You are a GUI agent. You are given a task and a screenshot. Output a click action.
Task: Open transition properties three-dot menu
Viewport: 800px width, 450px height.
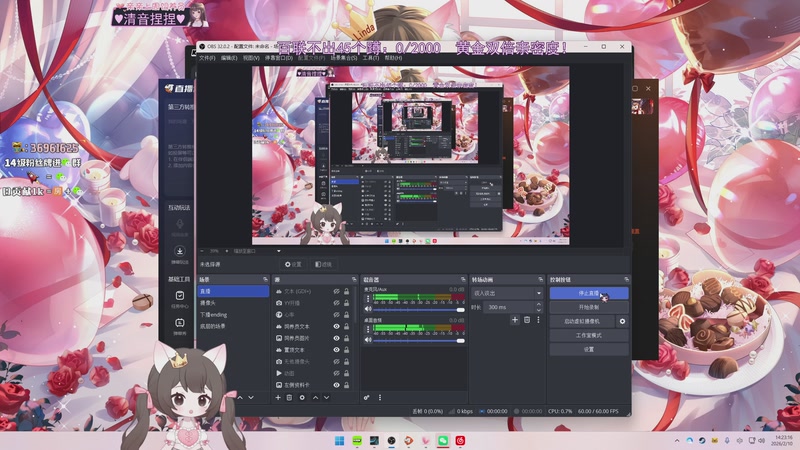tap(538, 320)
